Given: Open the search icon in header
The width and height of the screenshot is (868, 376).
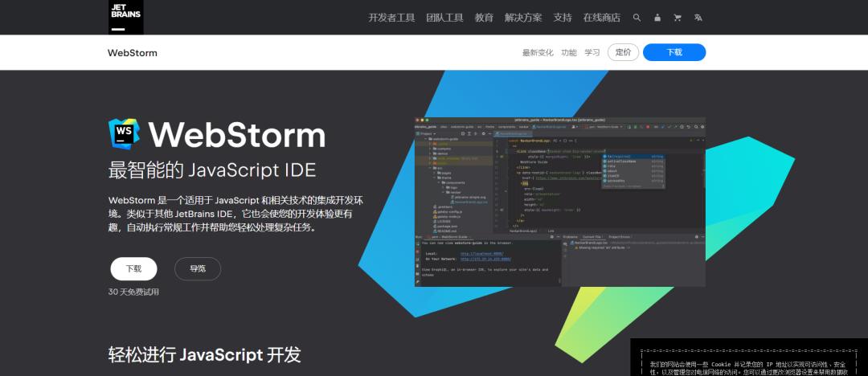Looking at the screenshot, I should (637, 18).
